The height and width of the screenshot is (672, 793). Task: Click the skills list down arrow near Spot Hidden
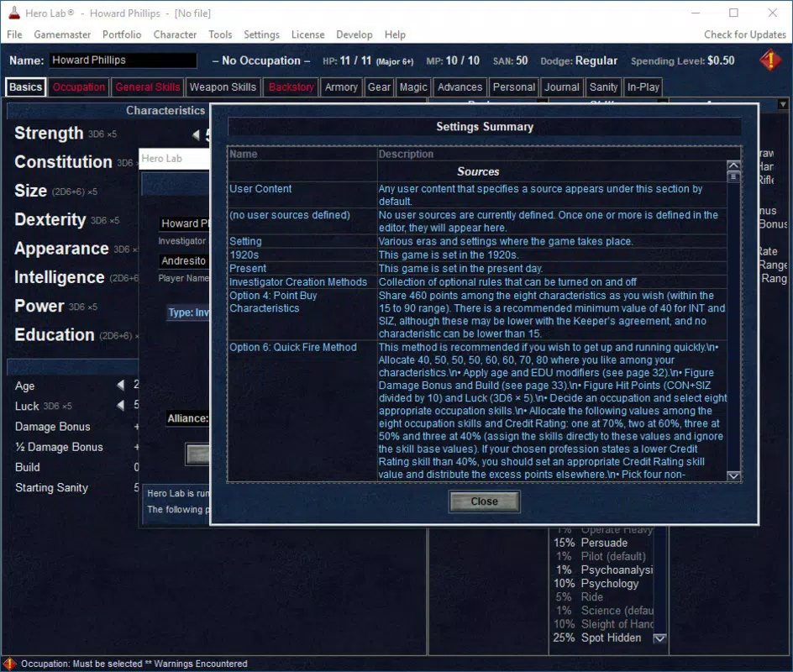[659, 638]
